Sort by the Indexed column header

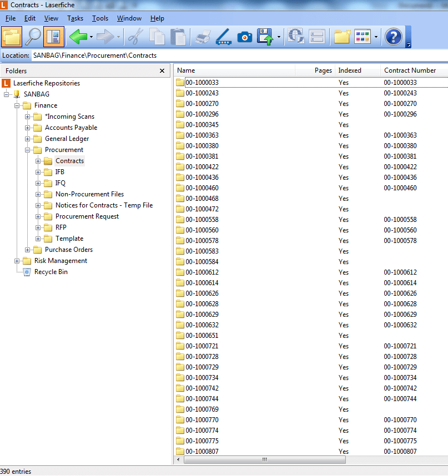pyautogui.click(x=358, y=70)
